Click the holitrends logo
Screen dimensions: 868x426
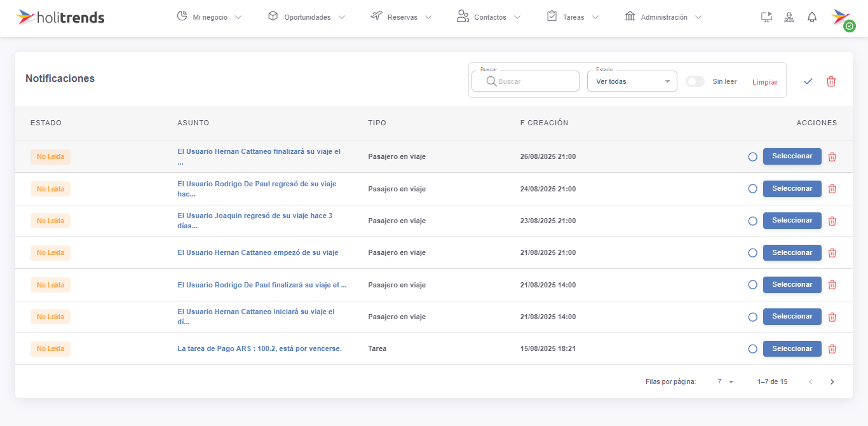click(60, 17)
